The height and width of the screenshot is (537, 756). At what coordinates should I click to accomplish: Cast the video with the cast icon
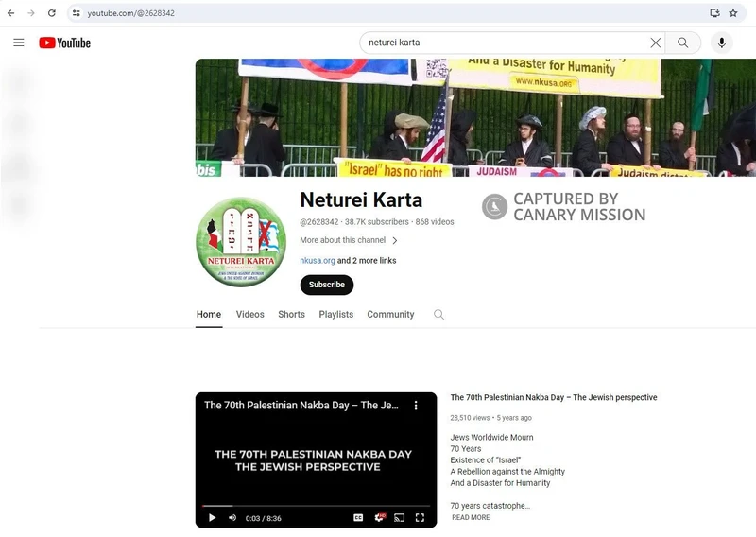click(399, 518)
